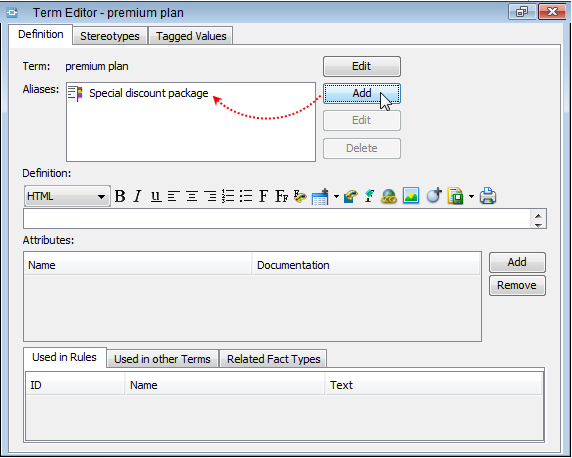Select the Definition tab
The width and height of the screenshot is (572, 458).
click(x=41, y=34)
